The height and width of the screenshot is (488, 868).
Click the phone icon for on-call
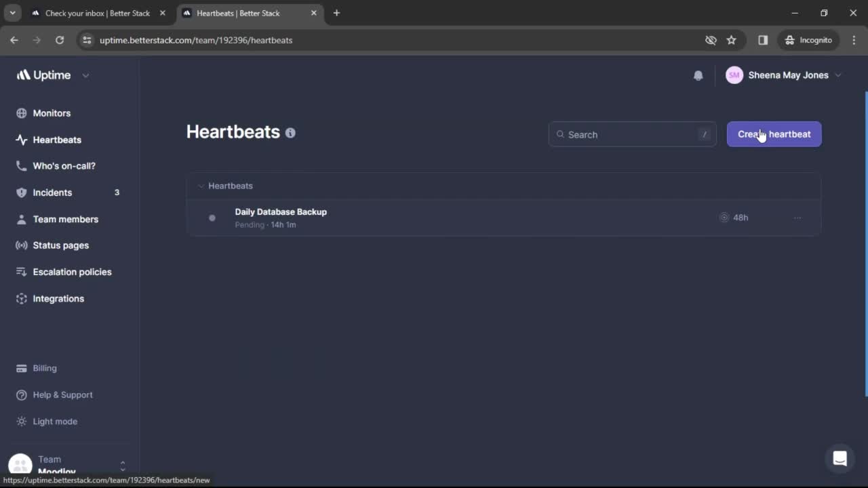tap(22, 166)
